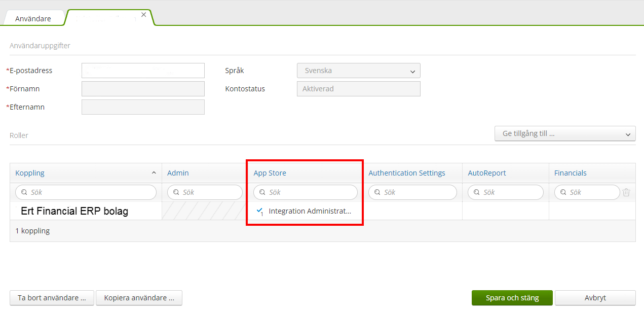Screen dimensions: 644x311
Task: Click the magnifier icon in Koppling search
Action: [x=24, y=192]
